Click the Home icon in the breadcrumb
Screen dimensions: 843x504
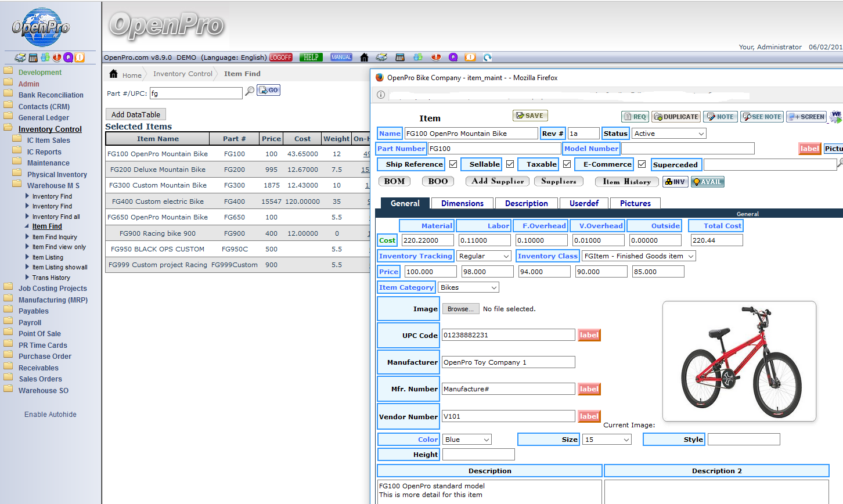coord(114,74)
